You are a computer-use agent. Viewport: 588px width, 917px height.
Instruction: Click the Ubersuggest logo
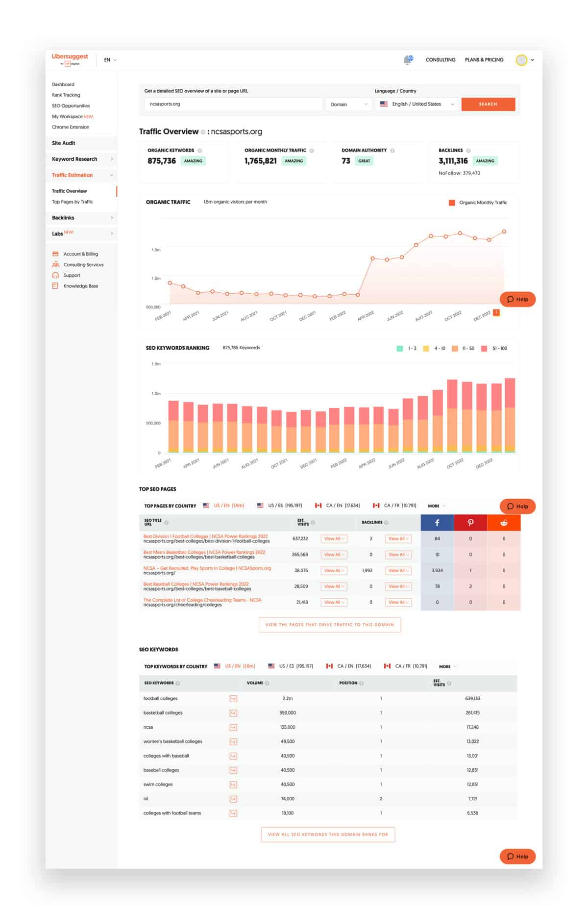pyautogui.click(x=70, y=59)
